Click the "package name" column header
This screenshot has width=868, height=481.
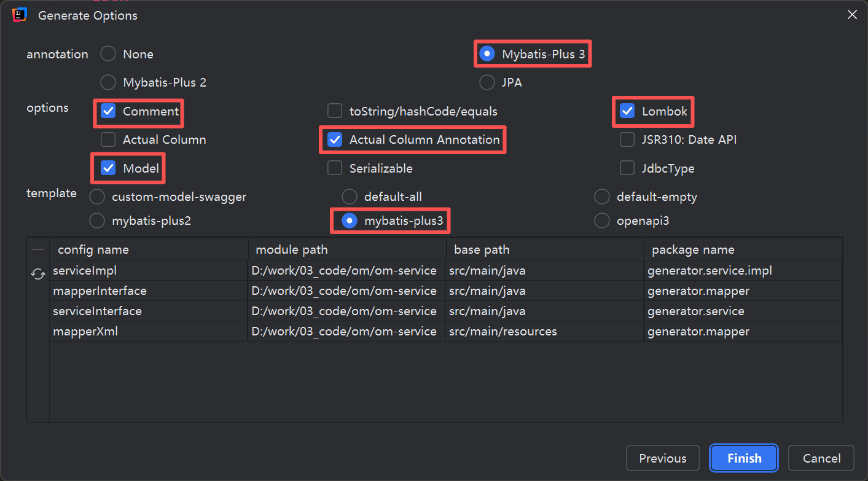pyautogui.click(x=743, y=249)
